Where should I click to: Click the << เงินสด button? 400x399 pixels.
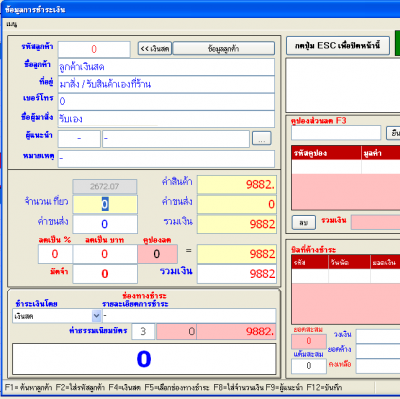pos(155,48)
